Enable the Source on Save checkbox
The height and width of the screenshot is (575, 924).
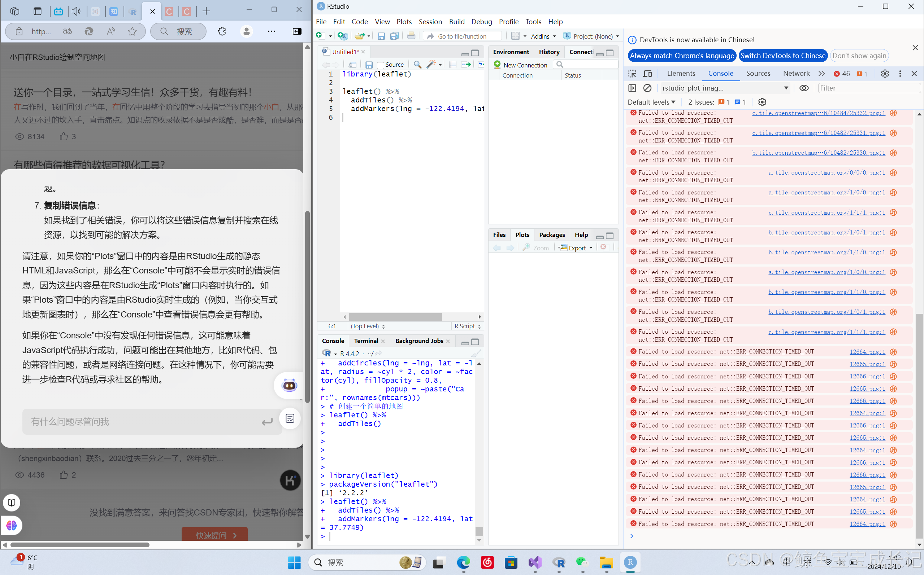[380, 65]
